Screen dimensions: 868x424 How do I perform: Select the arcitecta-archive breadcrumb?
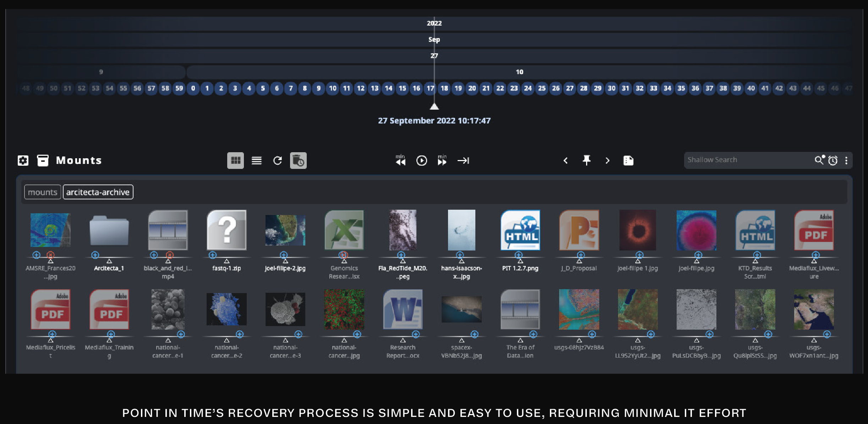(98, 192)
